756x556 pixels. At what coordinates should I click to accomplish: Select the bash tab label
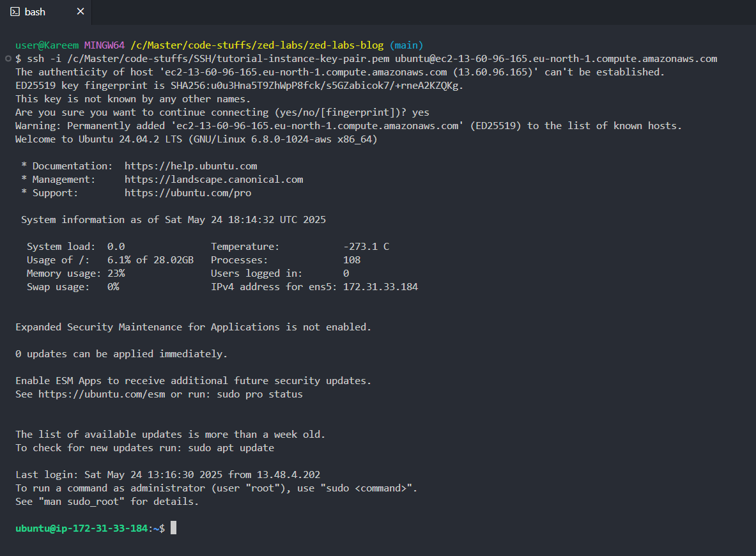coord(35,12)
